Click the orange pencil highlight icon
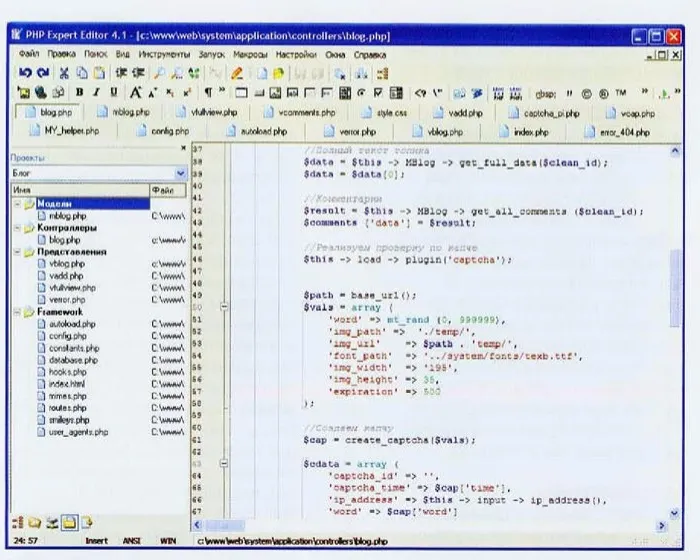700x560 pixels. coord(237,73)
